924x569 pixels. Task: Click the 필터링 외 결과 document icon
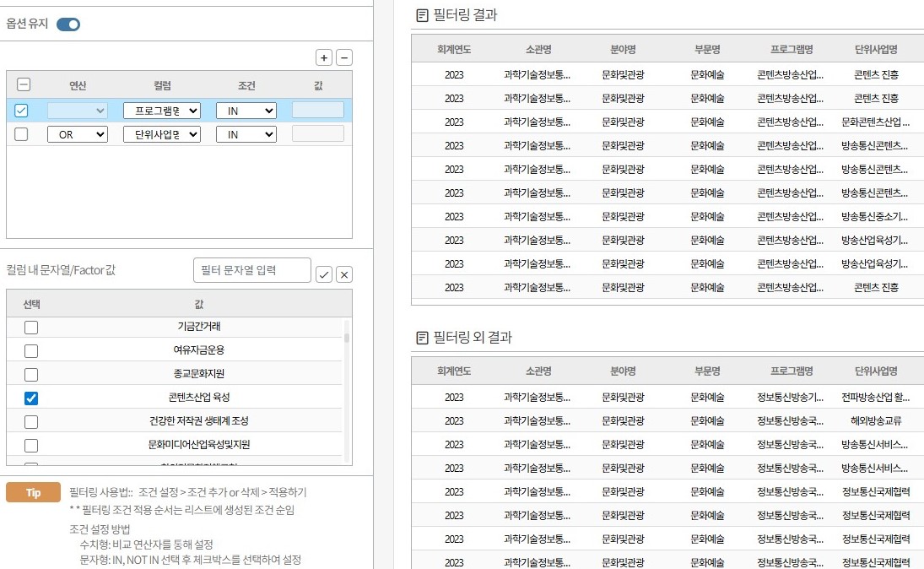pos(423,338)
